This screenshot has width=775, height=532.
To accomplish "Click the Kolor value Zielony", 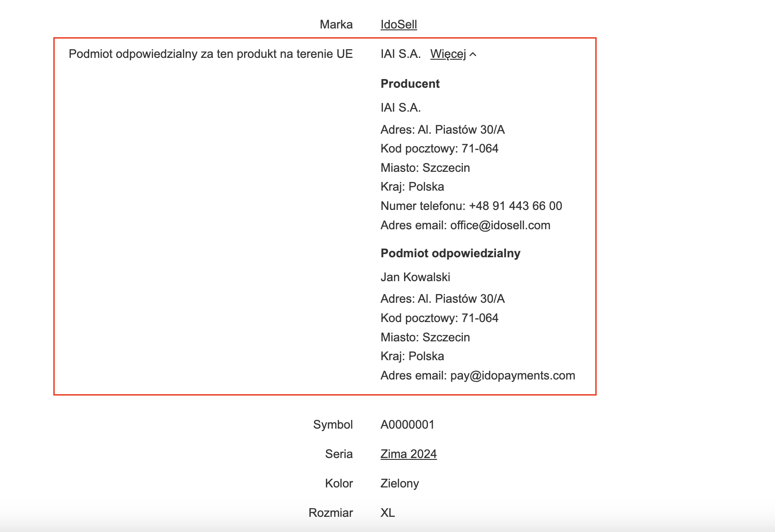I will pyautogui.click(x=400, y=483).
